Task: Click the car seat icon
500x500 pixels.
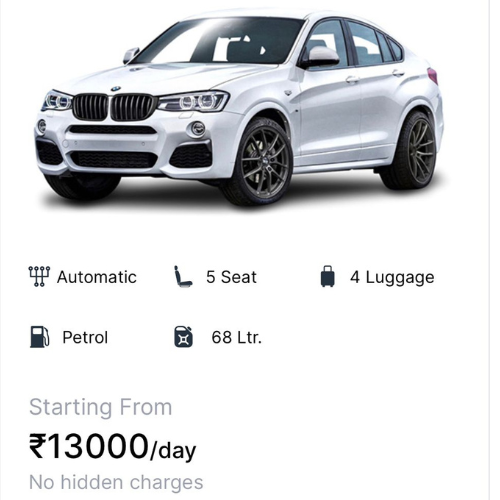Action: pos(183,276)
